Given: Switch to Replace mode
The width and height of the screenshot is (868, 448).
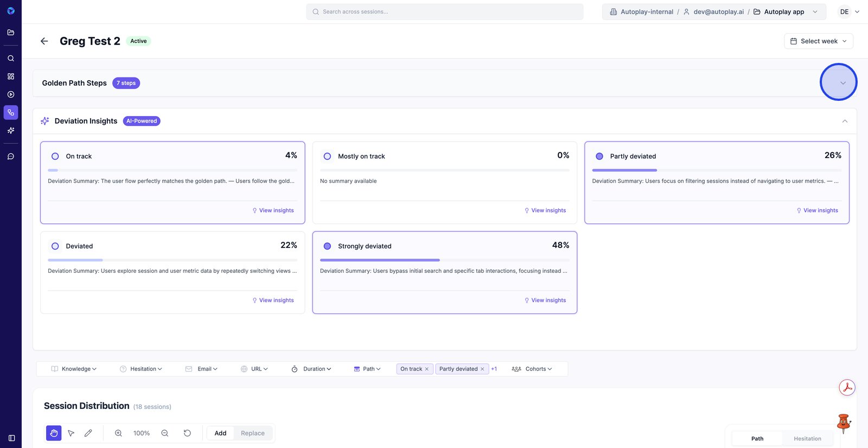Looking at the screenshot, I should (x=253, y=433).
